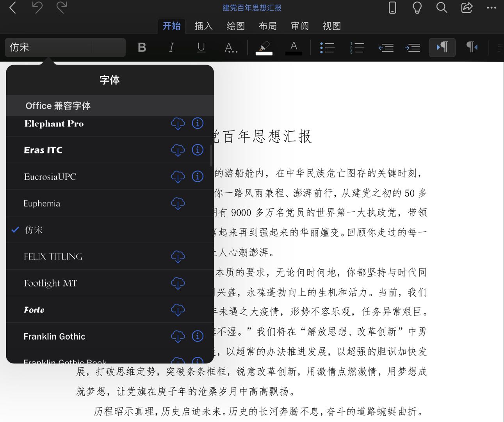Image resolution: width=504 pixels, height=422 pixels.
Task: Tap the document title 建党百年思想汇报
Action: tap(252, 7)
